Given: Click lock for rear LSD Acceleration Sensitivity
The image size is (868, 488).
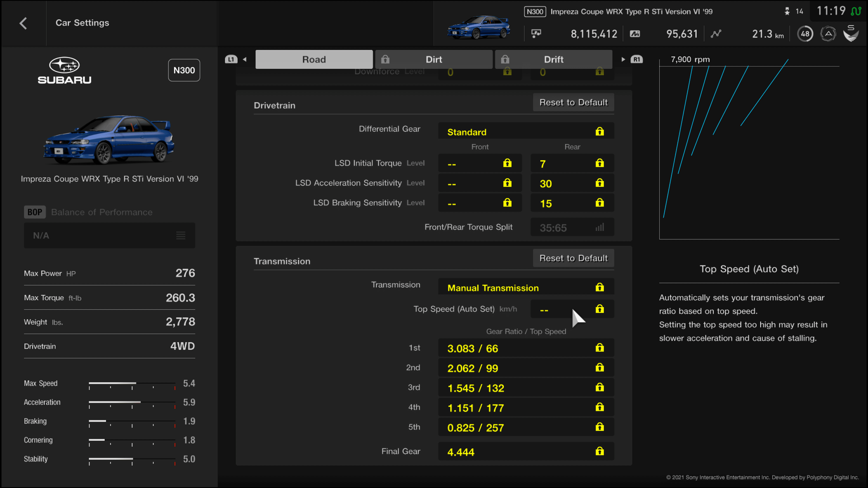Looking at the screenshot, I should (x=599, y=183).
